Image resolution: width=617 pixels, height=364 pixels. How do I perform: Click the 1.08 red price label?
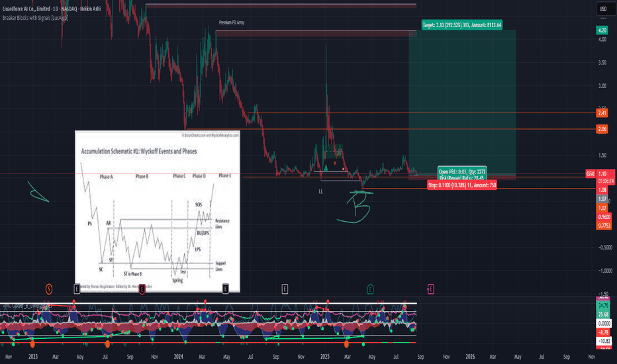pyautogui.click(x=602, y=190)
